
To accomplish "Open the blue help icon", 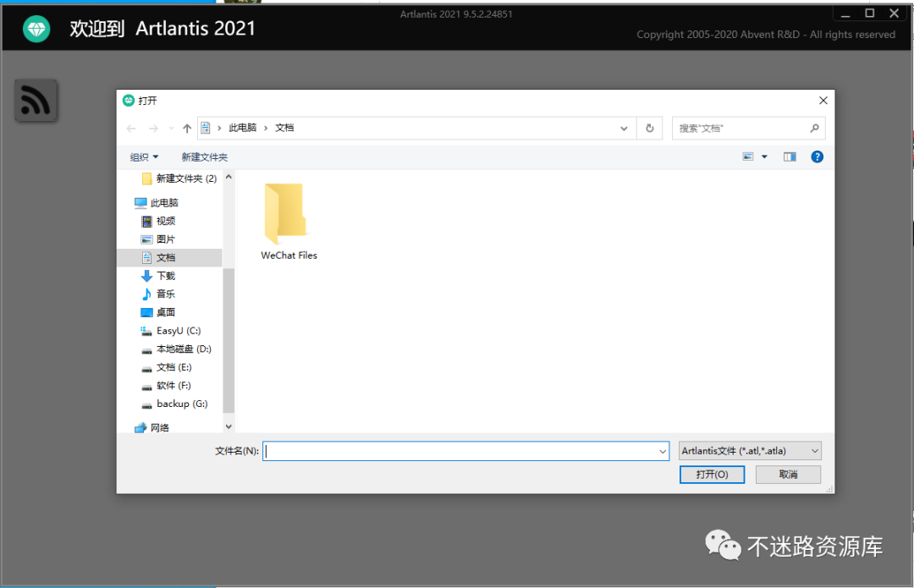I will pyautogui.click(x=818, y=157).
